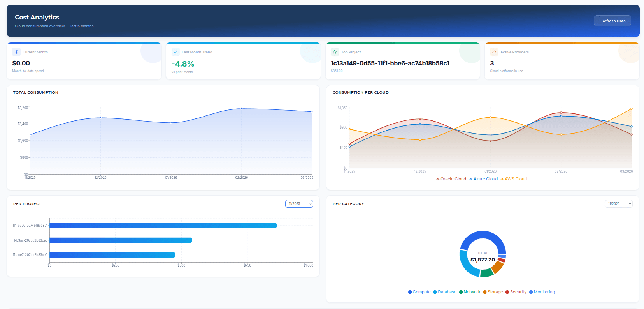Click the Consumption Per Cloud panel title
Image resolution: width=644 pixels, height=309 pixels.
pyautogui.click(x=360, y=92)
